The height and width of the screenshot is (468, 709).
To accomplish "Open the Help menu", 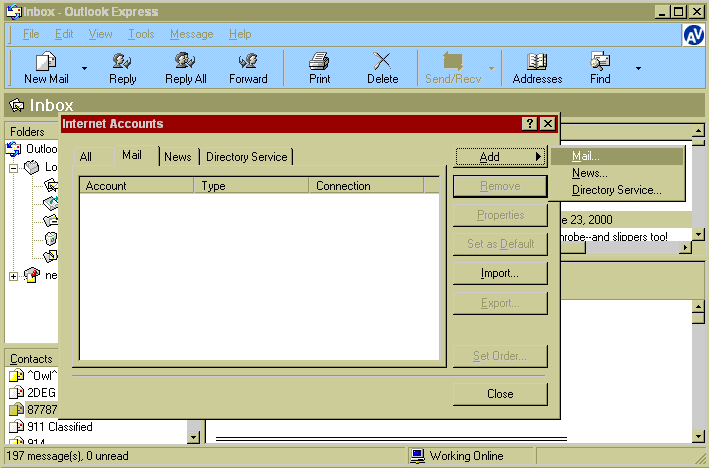I will (x=240, y=34).
